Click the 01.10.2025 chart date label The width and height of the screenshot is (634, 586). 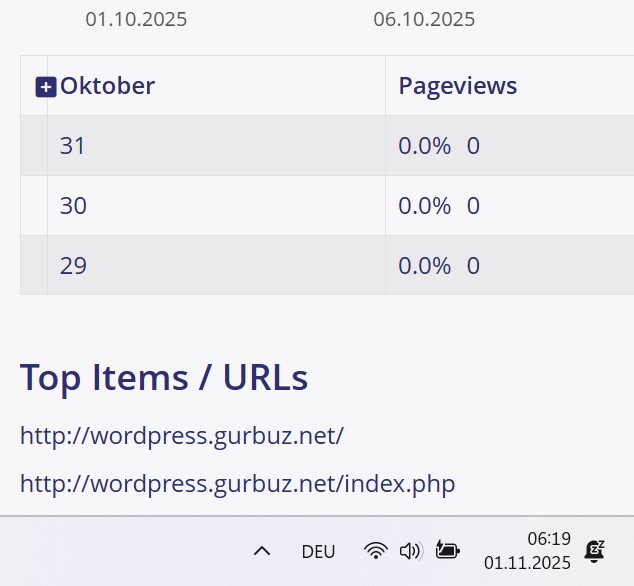point(136,19)
